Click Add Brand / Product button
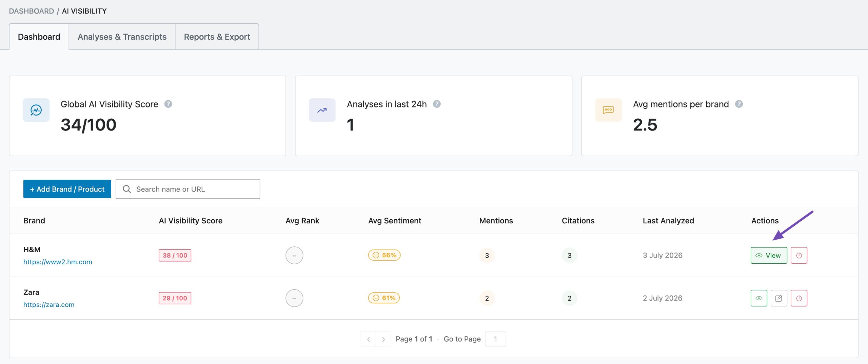Image resolution: width=868 pixels, height=364 pixels. point(67,189)
